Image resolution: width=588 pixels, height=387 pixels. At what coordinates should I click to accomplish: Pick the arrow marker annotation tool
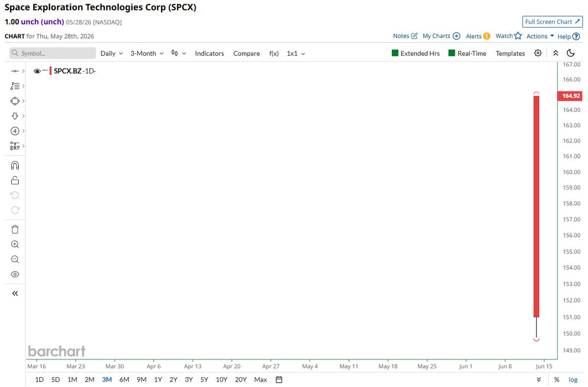tap(15, 116)
